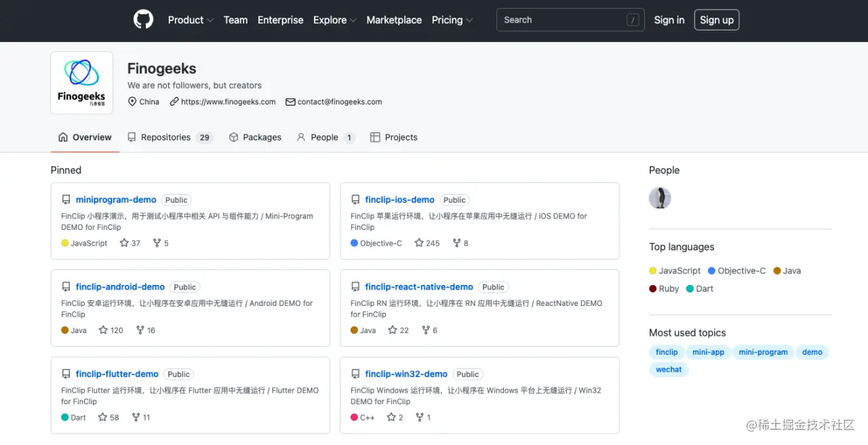Select the wechat topic tag
This screenshot has width=868, height=445.
click(669, 370)
